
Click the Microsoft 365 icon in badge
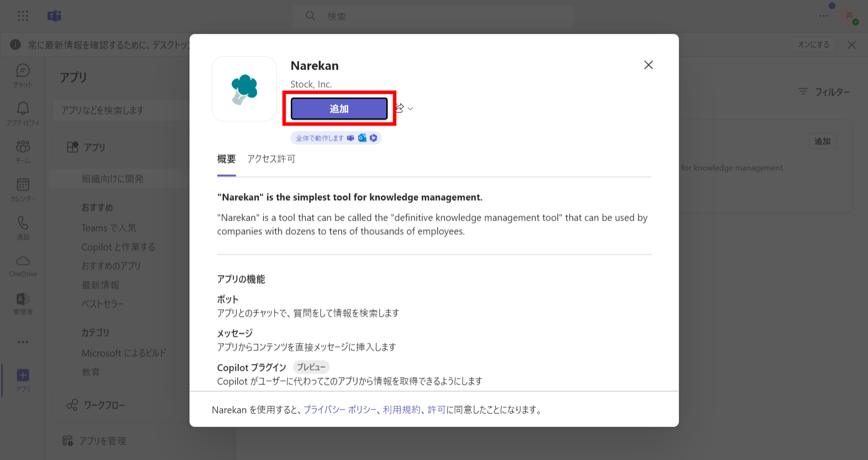click(x=374, y=138)
